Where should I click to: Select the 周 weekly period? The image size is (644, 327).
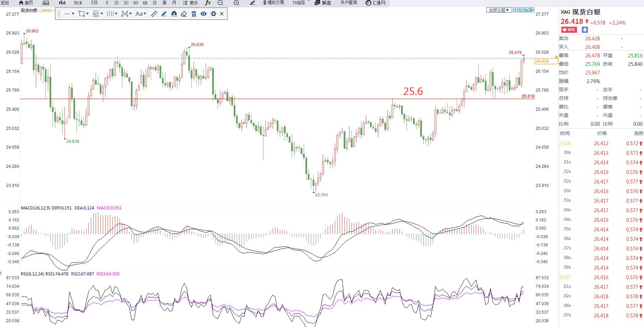click(x=164, y=3)
